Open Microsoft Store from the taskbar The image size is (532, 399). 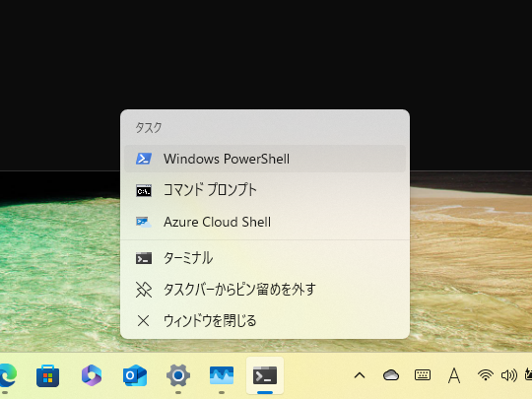(x=48, y=375)
